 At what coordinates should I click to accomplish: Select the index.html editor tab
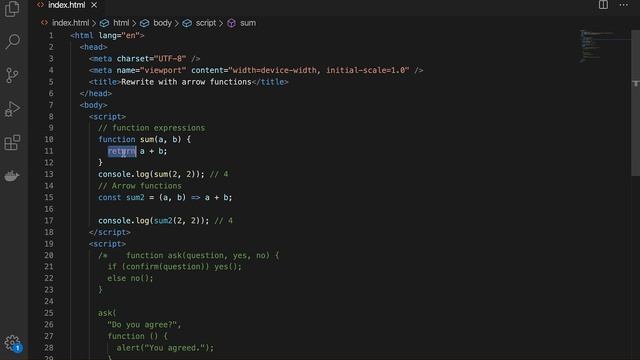(67, 5)
